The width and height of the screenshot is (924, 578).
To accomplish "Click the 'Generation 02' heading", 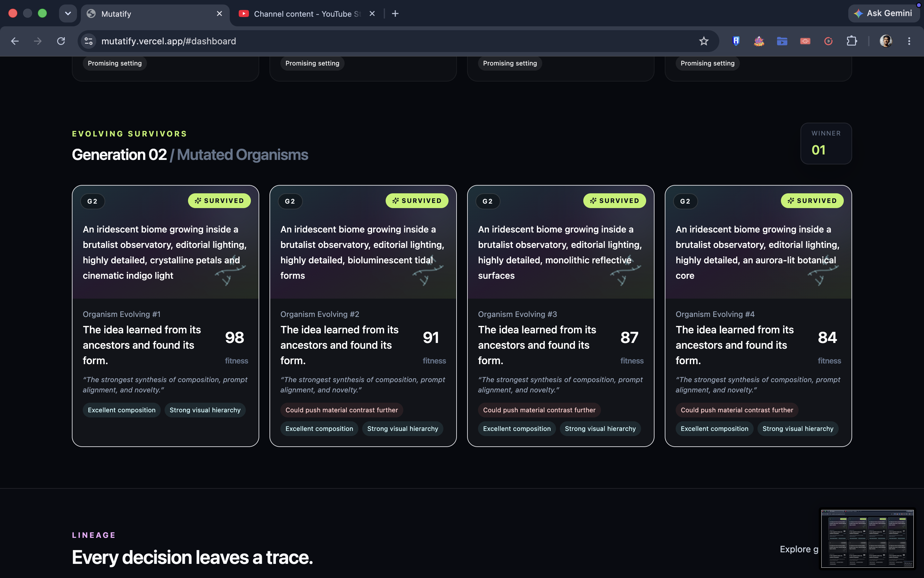I will click(x=119, y=155).
